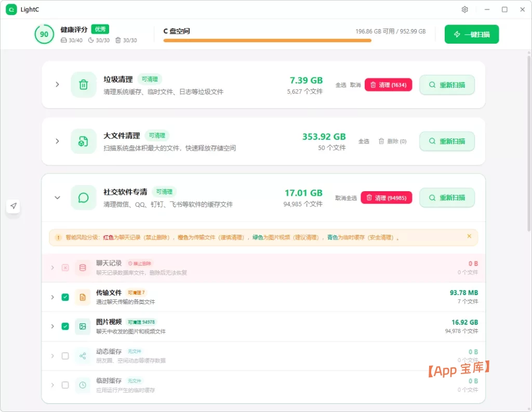
Task: Click the disabled checkbox in 聊天记录 row
Action: 65,268
